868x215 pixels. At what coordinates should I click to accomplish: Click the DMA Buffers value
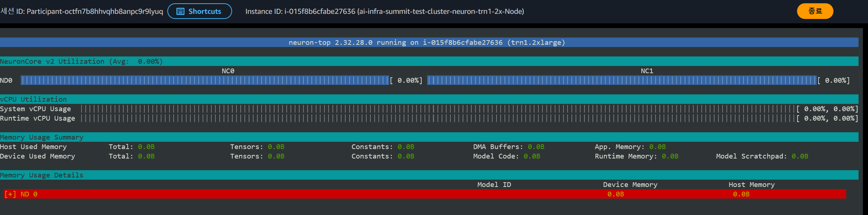click(x=536, y=147)
